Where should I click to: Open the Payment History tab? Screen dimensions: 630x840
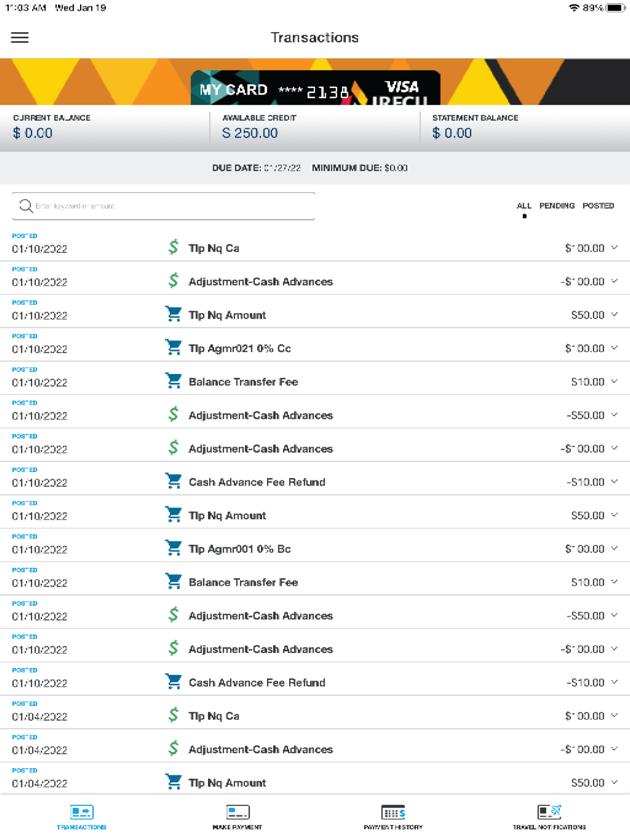pyautogui.click(x=393, y=817)
